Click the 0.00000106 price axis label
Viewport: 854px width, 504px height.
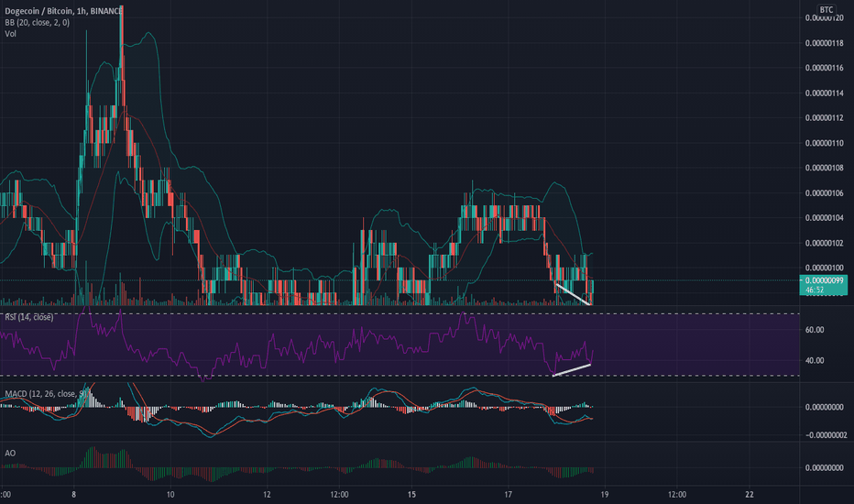click(824, 192)
